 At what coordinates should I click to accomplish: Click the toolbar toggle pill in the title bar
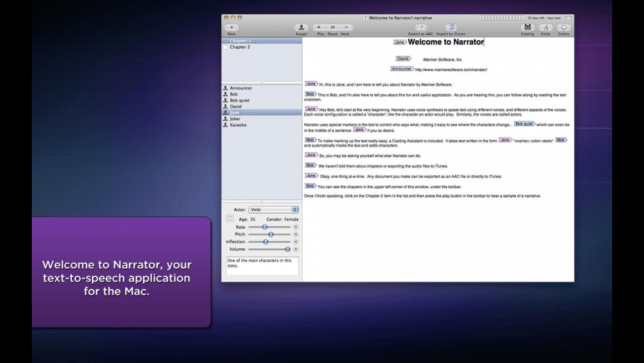coord(568,18)
